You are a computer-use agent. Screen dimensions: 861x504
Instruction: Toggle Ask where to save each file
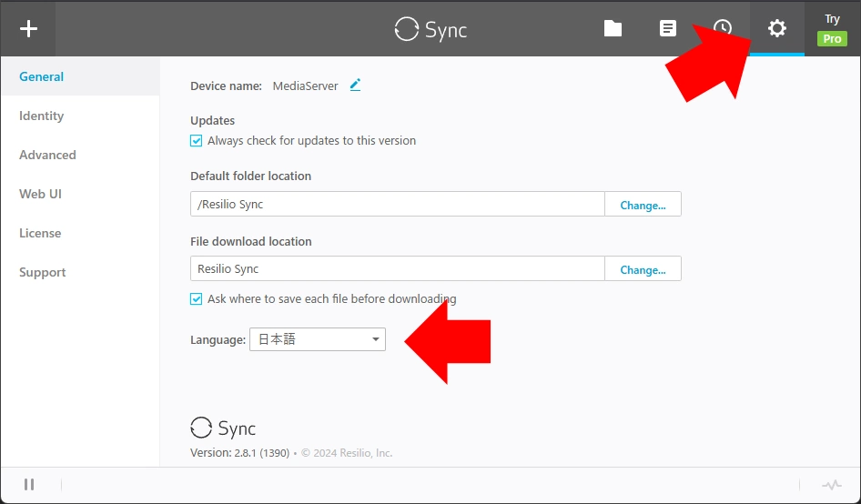196,298
